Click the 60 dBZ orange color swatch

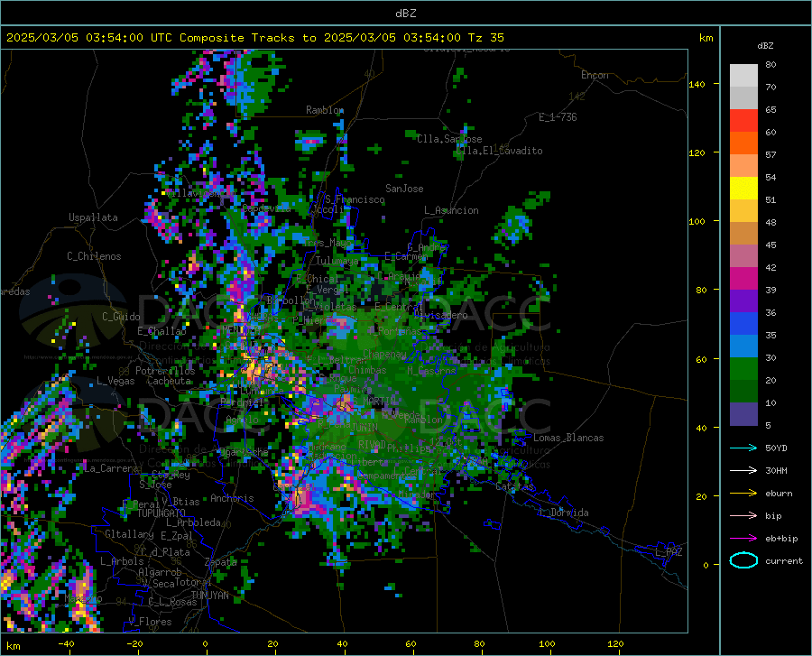tap(743, 143)
